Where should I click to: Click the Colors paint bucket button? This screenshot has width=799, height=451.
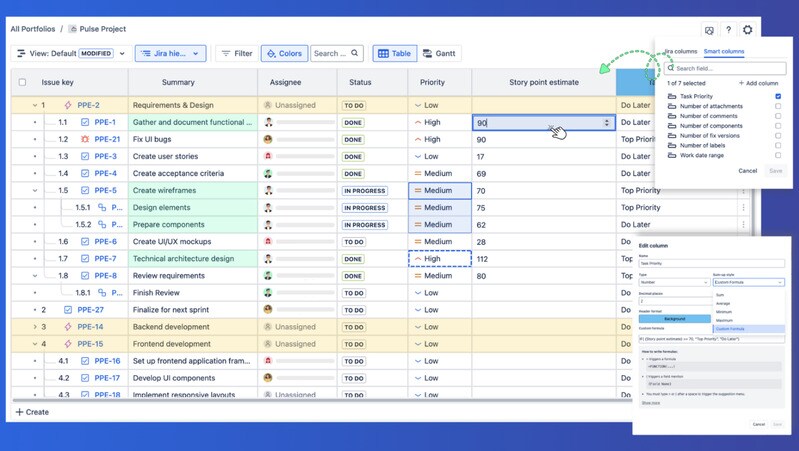coord(284,53)
